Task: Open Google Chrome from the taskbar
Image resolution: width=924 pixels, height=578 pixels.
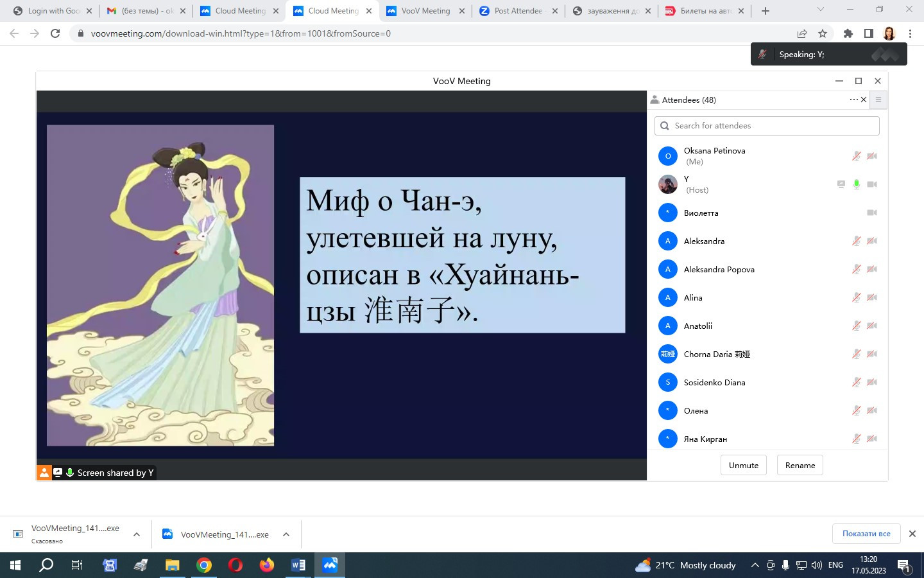Action: [204, 565]
